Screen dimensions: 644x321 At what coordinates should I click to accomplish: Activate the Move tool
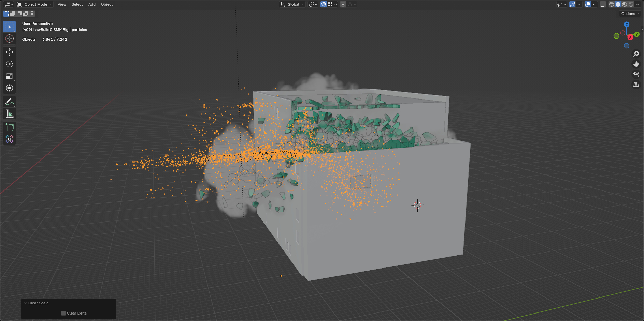click(x=10, y=52)
